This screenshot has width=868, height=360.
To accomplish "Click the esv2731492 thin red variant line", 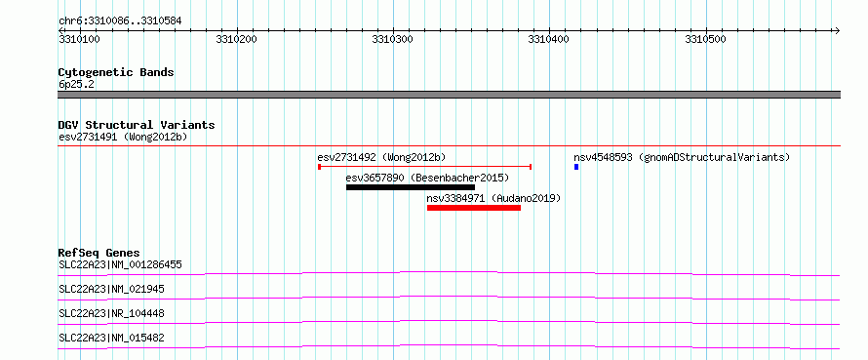I will (x=425, y=166).
